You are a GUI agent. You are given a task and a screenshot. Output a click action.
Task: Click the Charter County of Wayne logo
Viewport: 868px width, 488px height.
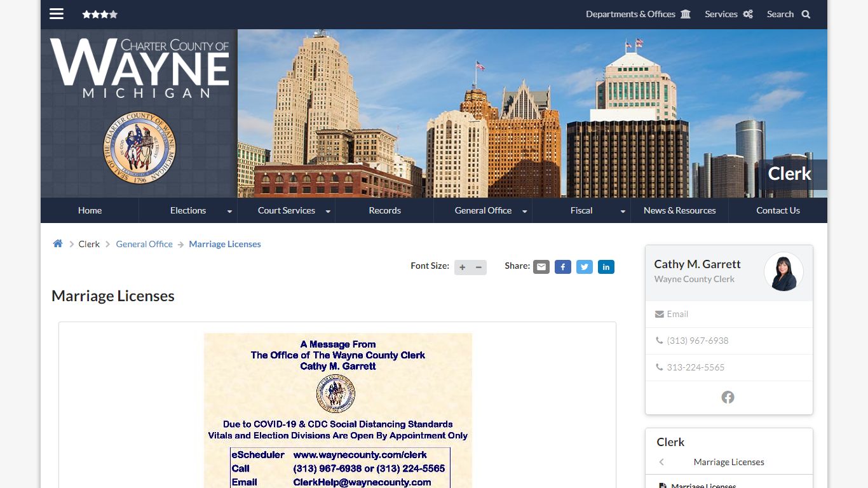(x=140, y=68)
